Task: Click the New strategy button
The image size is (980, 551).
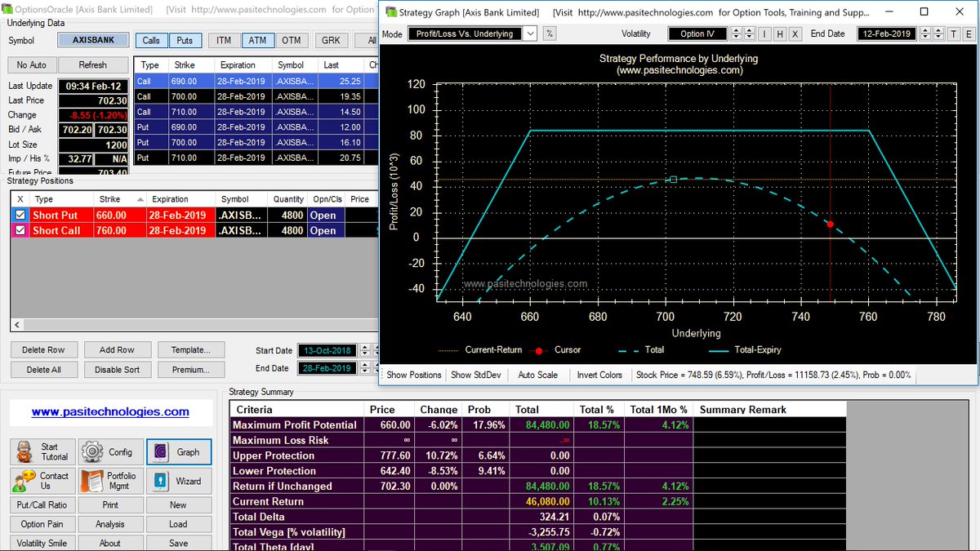Action: pos(179,504)
